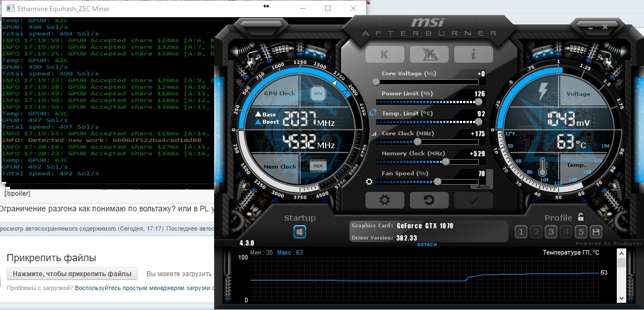Click the GPU chip icon in clock gauge
The height and width of the screenshot is (310, 644).
[x=318, y=93]
